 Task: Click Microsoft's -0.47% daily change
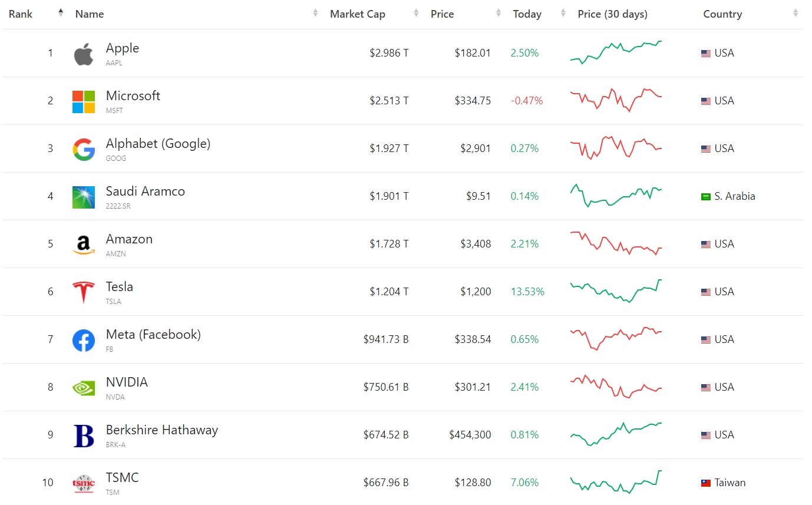(527, 101)
